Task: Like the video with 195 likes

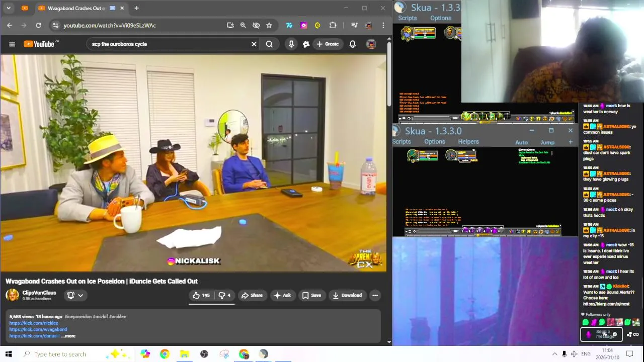Action: pyautogui.click(x=201, y=296)
